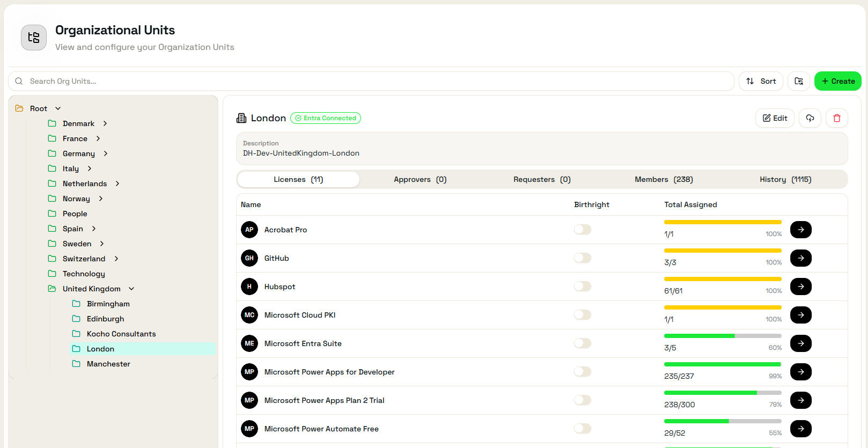Open Hubspot license details arrow
Screen dimensions: 868x448
[801, 287]
